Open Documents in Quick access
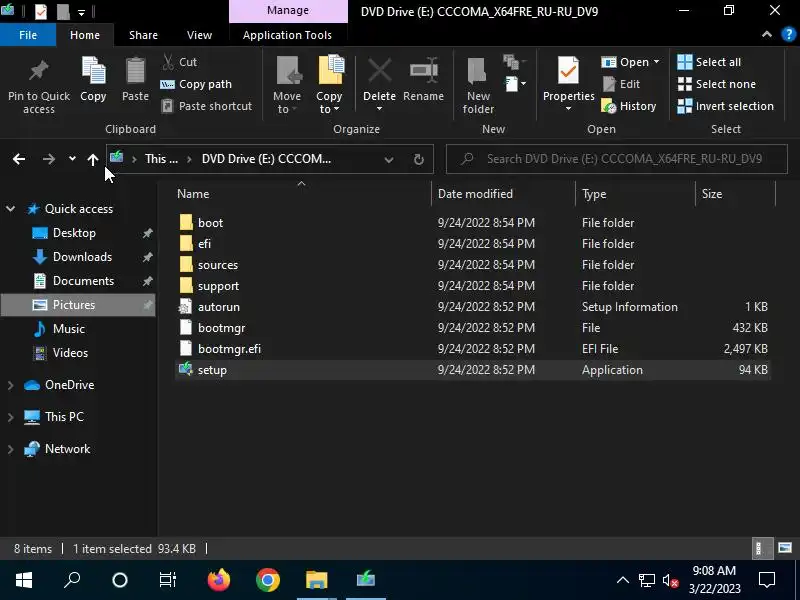Image resolution: width=800 pixels, height=600 pixels. pos(83,281)
